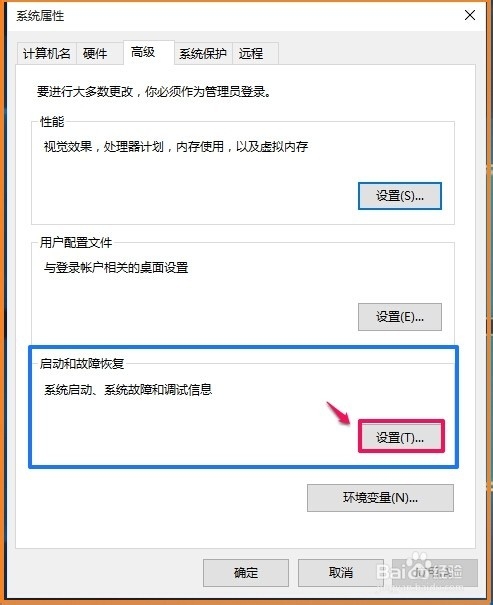Click the 用户配置文件 group label
This screenshot has width=493, height=605.
76,242
